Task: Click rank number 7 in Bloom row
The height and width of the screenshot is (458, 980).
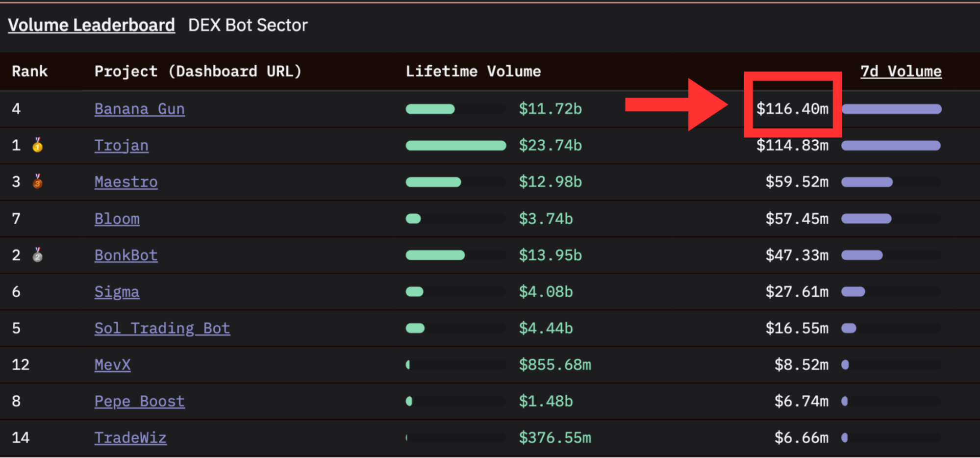Action: coord(16,218)
